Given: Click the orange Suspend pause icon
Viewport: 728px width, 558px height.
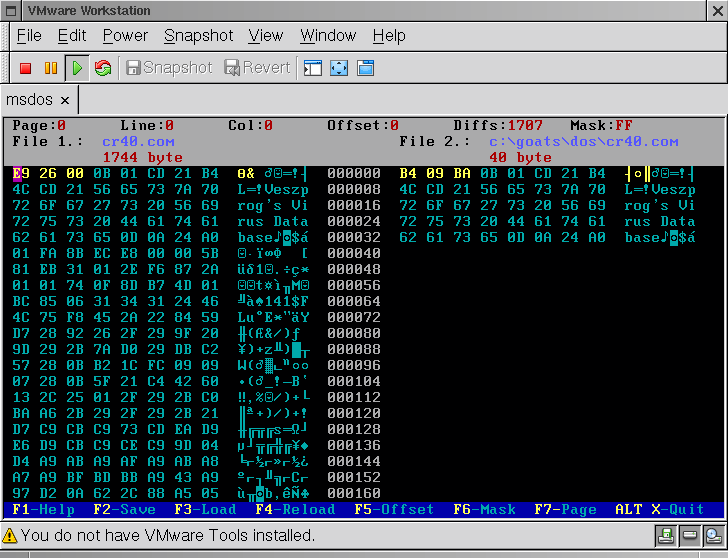Looking at the screenshot, I should click(x=51, y=68).
